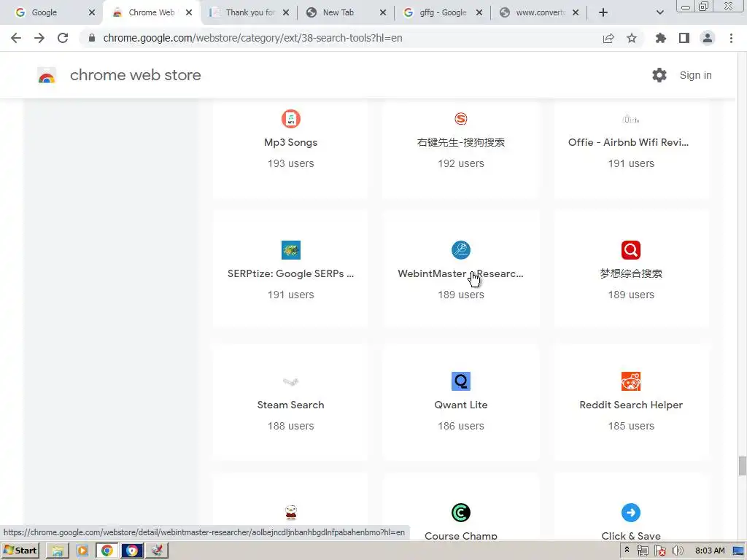Expand the tab search dropdown arrow
The image size is (747, 560).
tap(659, 12)
